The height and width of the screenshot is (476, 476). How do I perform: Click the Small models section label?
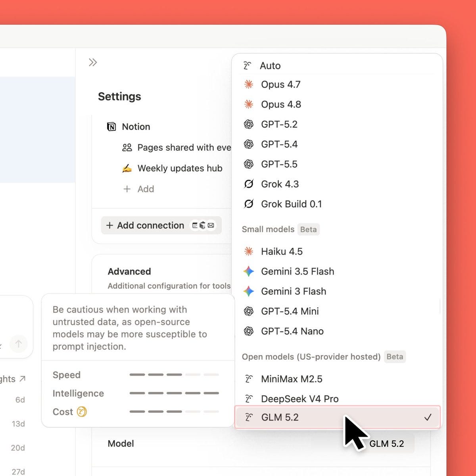tap(268, 229)
